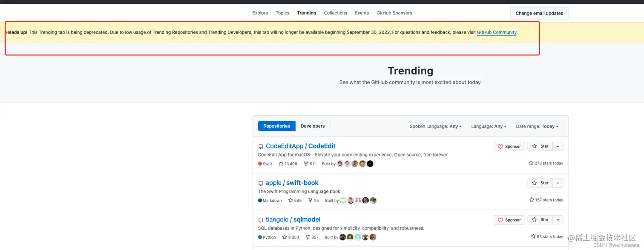The image size is (644, 250).
Task: Open the apple / swift-book repository link
Action: click(292, 183)
